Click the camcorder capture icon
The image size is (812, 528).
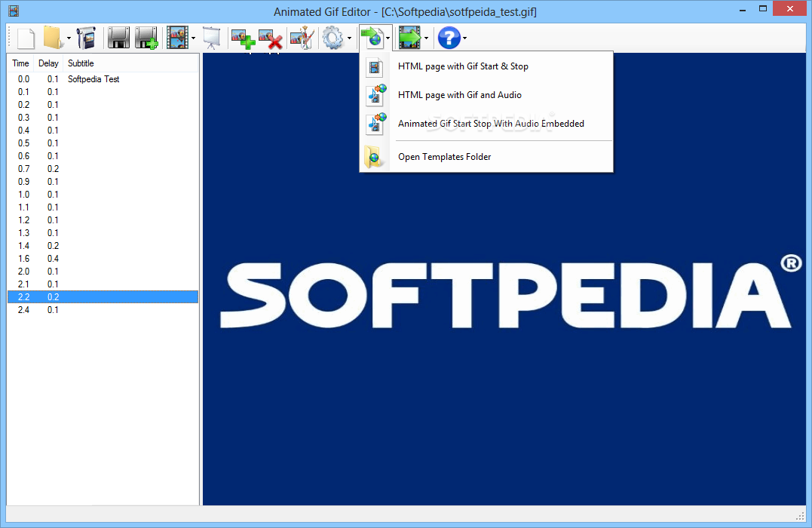click(86, 38)
